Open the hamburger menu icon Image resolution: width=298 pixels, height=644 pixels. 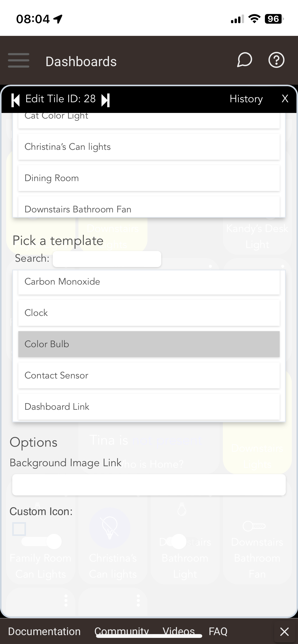tap(19, 61)
